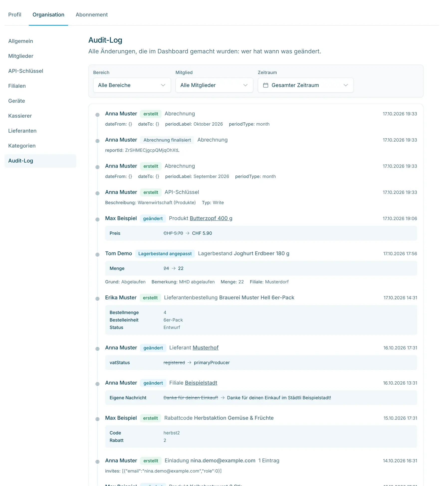Click the reportId value 'ZrSHMECjgcpQMjqOhXtL'
448x486 pixels.
(152, 150)
